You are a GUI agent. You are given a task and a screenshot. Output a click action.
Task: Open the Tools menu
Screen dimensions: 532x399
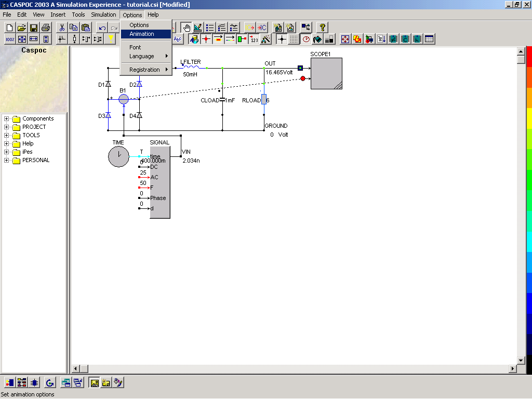coord(78,15)
